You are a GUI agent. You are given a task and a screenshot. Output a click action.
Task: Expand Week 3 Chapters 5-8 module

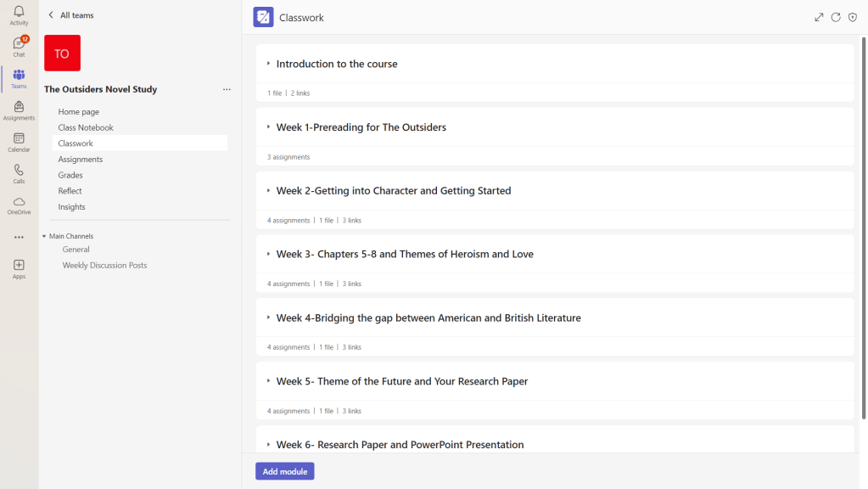point(268,254)
